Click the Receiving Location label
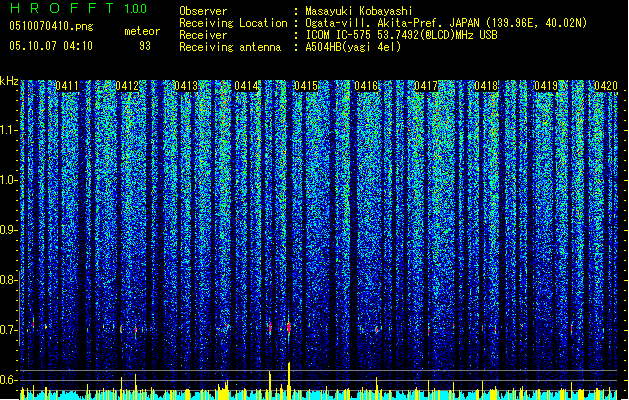The width and height of the screenshot is (629, 400). (233, 23)
